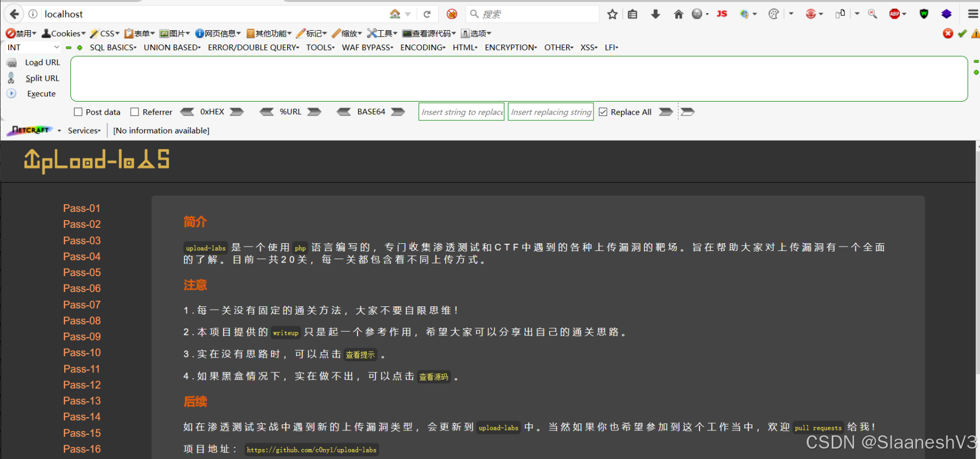The height and width of the screenshot is (459, 980).
Task: Expand the LFI menu in HackBar
Action: (612, 48)
